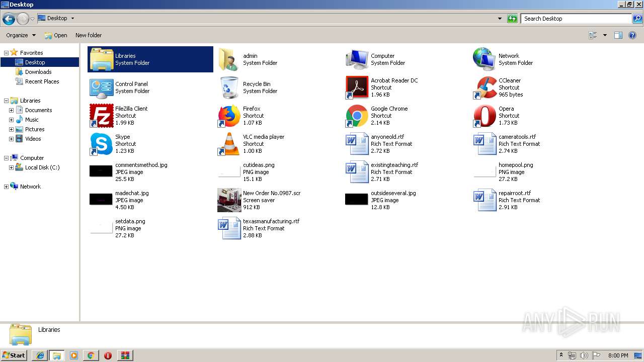This screenshot has height=362, width=644.
Task: Open Windows Media Player from taskbar
Action: pyautogui.click(x=74, y=355)
